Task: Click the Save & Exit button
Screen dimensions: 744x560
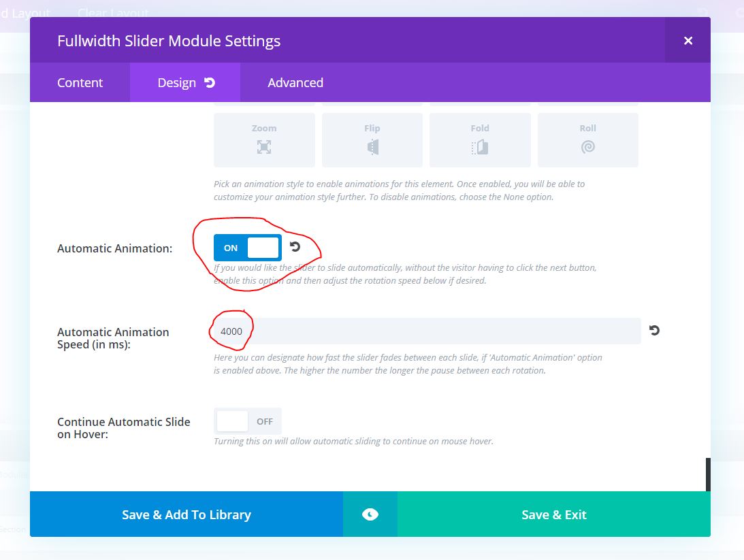Action: pos(554,514)
